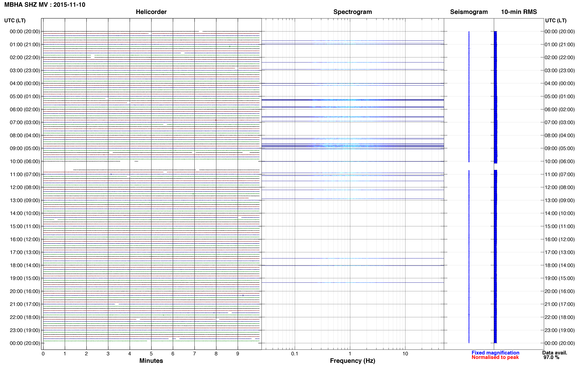
Task: Click '03:00 (23:00)' on the left time axis
Action: 25,71
